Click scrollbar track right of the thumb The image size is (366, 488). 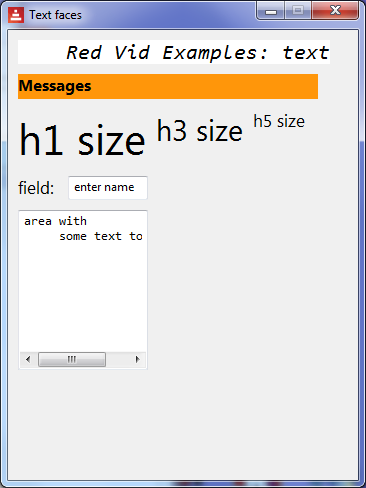point(117,359)
